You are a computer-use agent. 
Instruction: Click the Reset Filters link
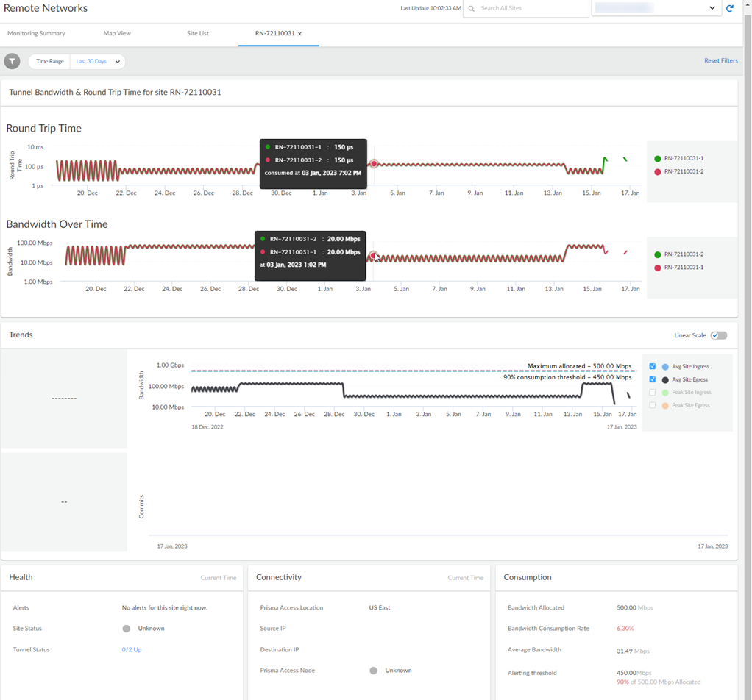click(x=720, y=61)
